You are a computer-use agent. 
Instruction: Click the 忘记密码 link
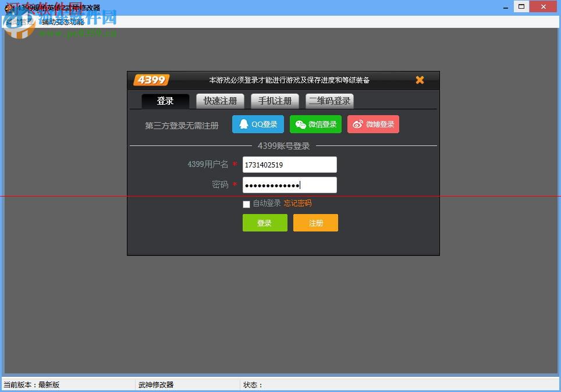click(x=297, y=204)
